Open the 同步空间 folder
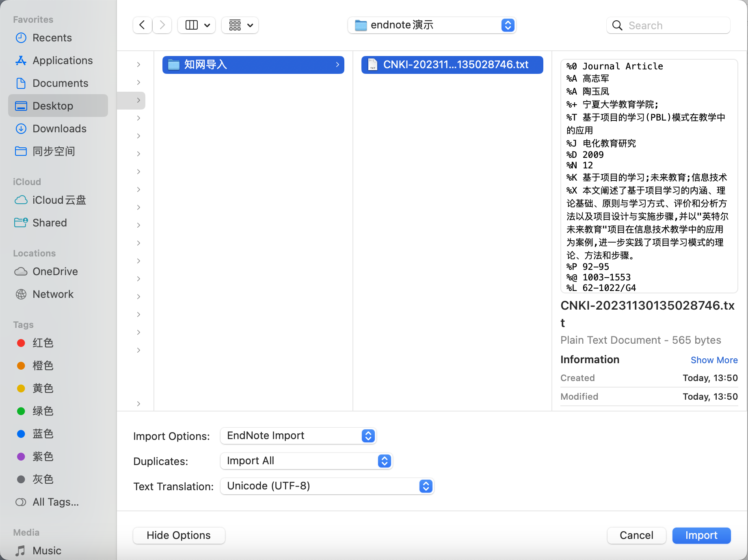This screenshot has width=748, height=560. pos(53,151)
